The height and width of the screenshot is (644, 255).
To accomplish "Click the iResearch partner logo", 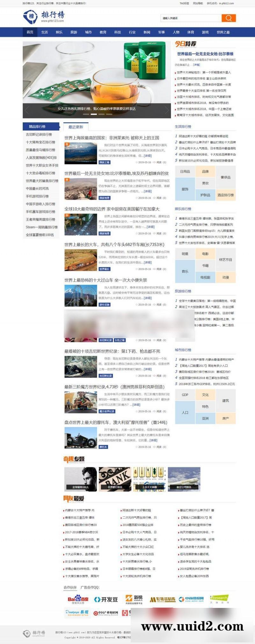I will (219, 599).
